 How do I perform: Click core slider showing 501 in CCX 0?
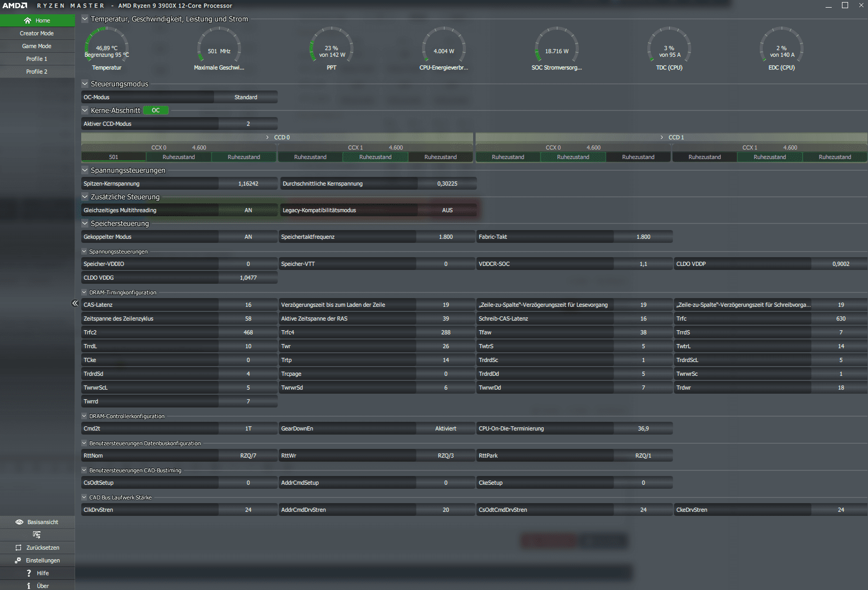click(x=113, y=157)
